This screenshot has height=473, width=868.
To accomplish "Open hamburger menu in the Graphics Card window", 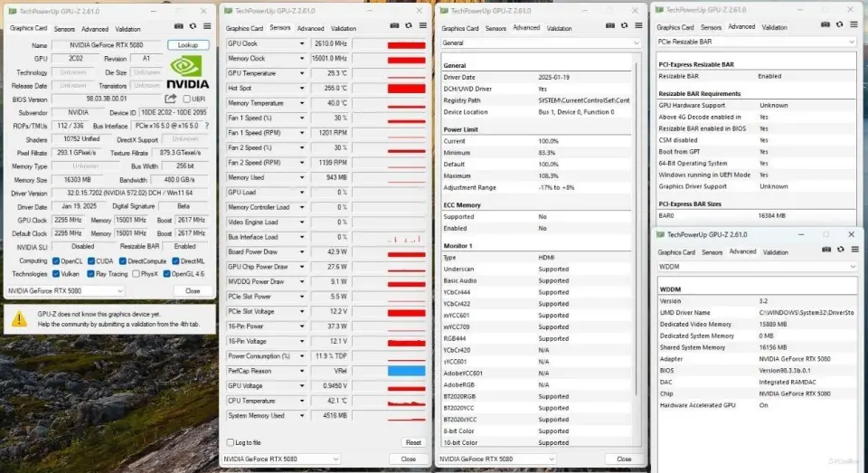I will (205, 26).
